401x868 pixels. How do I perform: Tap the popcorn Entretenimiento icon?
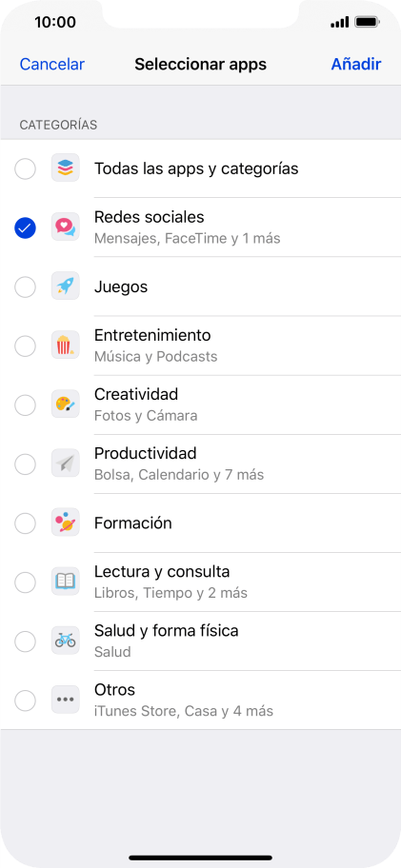click(66, 346)
